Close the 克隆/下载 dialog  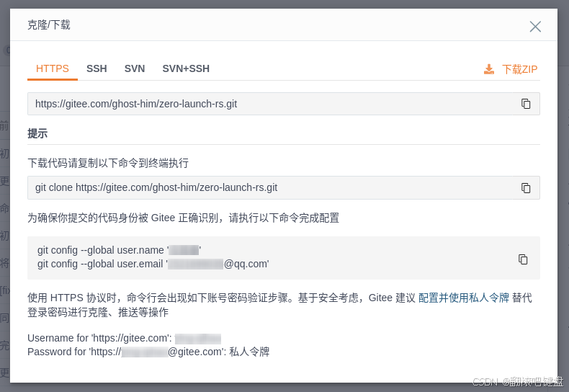point(535,27)
